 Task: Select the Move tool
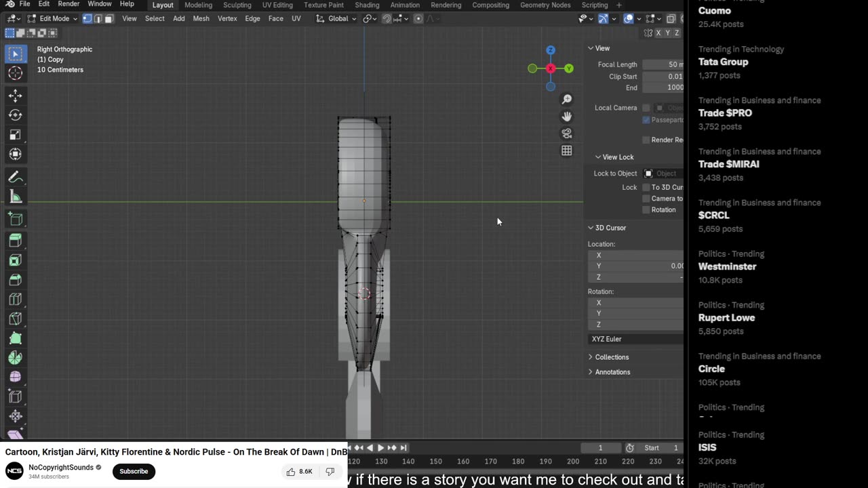(x=15, y=96)
